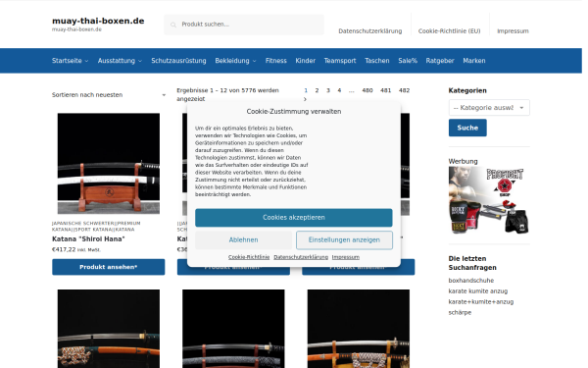
Task: Open Impressum in the top header
Action: coord(513,31)
